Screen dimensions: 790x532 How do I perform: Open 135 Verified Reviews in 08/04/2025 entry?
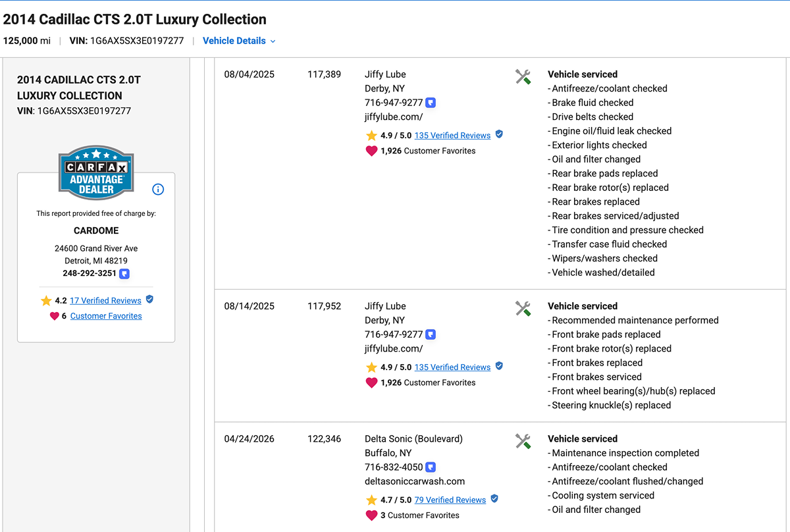coord(452,136)
